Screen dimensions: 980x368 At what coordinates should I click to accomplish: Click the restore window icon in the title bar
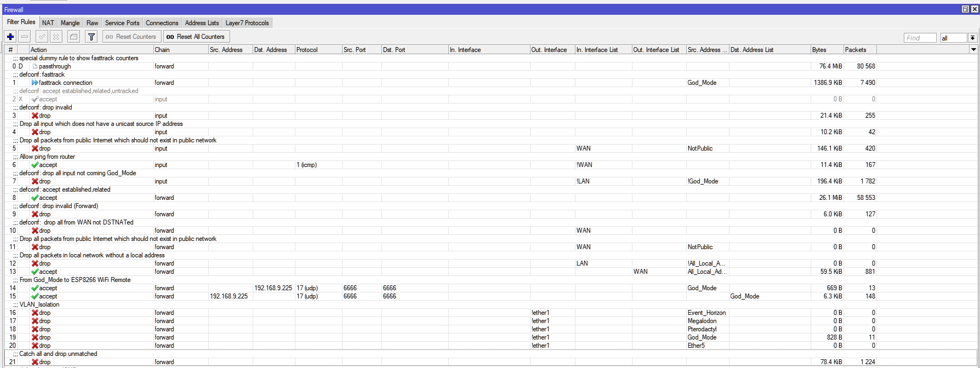(x=965, y=9)
